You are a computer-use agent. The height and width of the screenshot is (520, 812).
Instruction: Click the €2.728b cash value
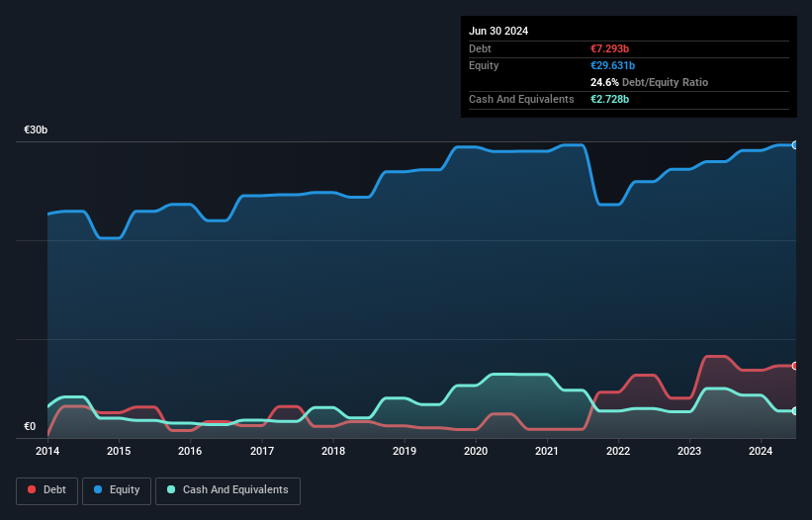coord(609,99)
